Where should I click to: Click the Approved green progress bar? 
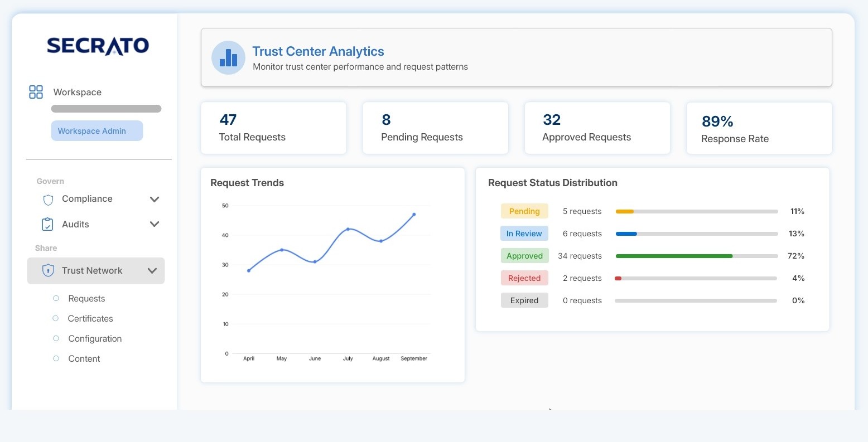674,256
